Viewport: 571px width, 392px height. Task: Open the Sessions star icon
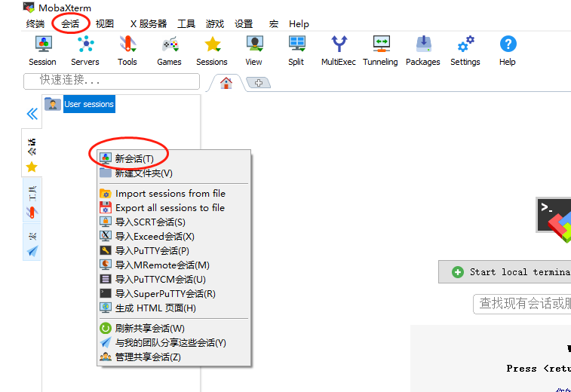[x=212, y=51]
